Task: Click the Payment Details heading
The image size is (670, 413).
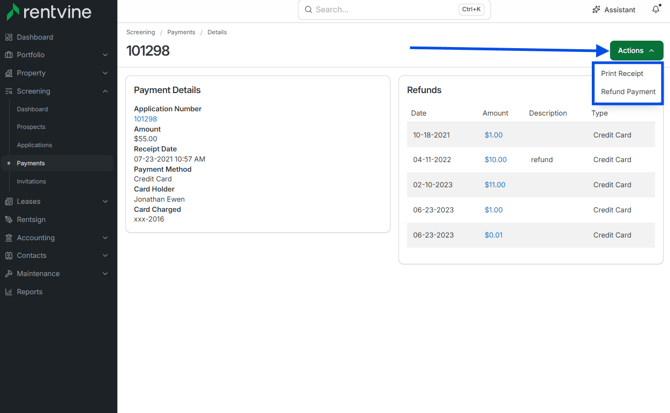Action: (x=167, y=90)
